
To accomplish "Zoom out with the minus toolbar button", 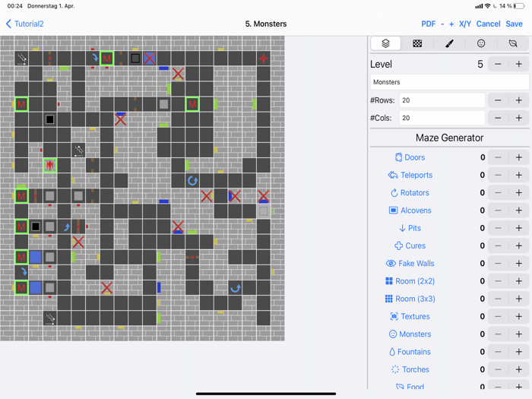I will [442, 24].
